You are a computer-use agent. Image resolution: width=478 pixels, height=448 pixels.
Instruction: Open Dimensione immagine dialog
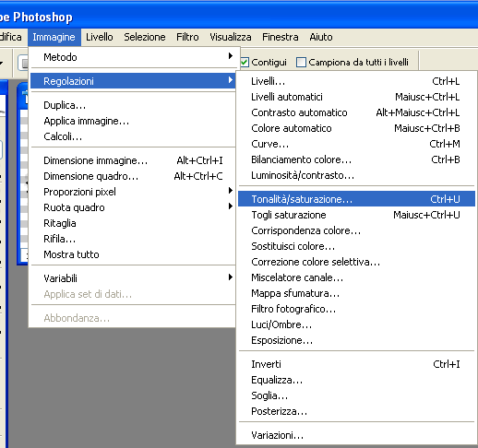pos(133,160)
